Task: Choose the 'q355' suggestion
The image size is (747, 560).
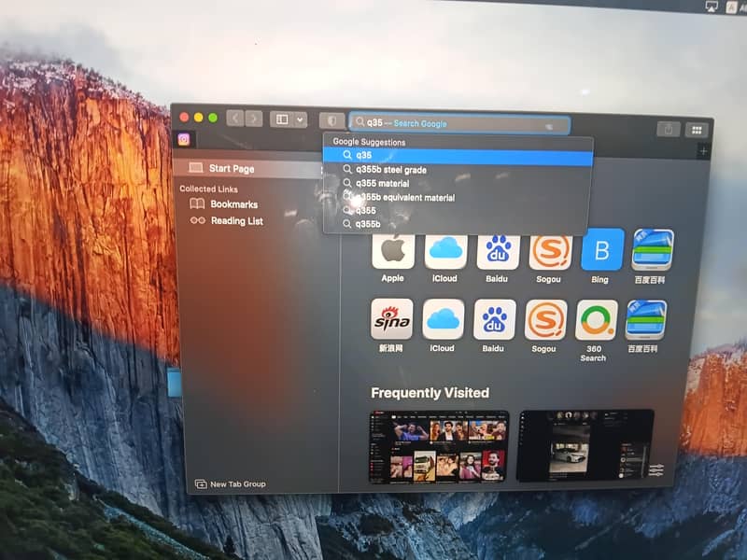Action: [x=458, y=211]
